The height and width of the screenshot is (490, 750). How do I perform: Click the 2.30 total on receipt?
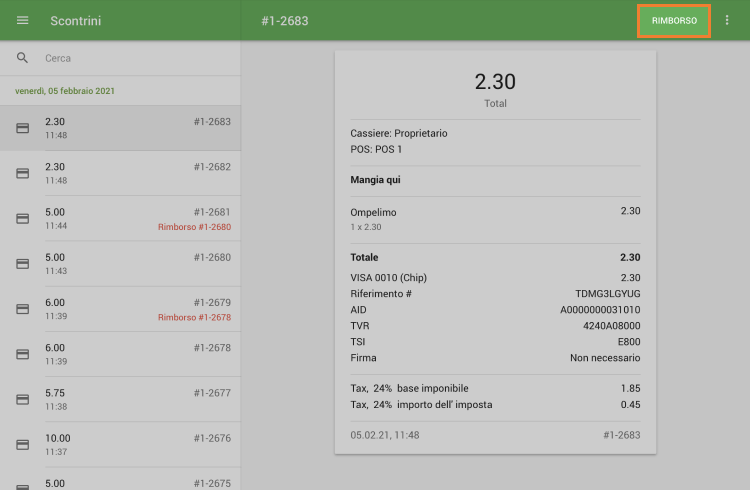pyautogui.click(x=495, y=82)
